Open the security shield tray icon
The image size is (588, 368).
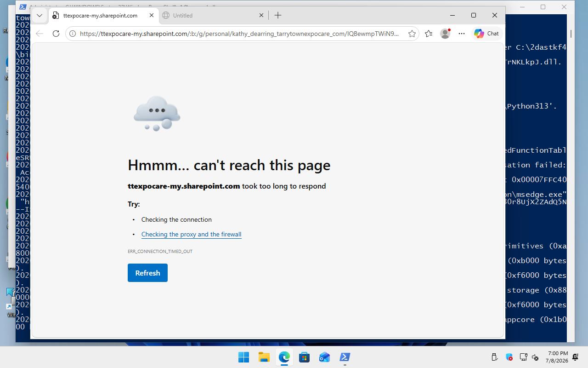(x=509, y=357)
